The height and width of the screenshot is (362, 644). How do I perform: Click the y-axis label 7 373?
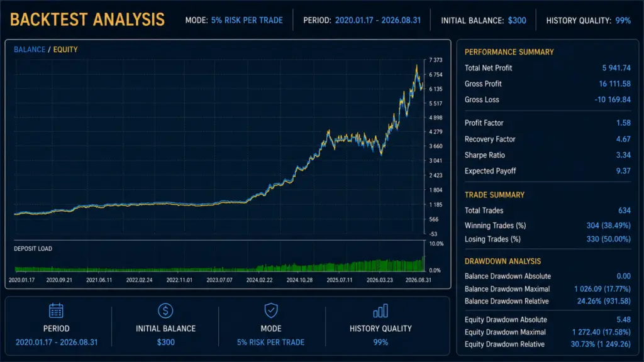pos(436,60)
